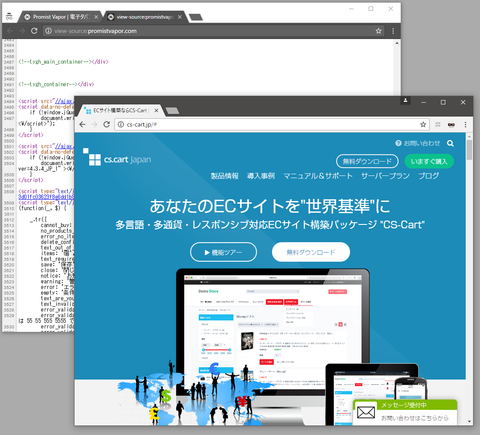Click the white 無料ダウンロード hero button
The image size is (480, 435).
pyautogui.click(x=311, y=252)
